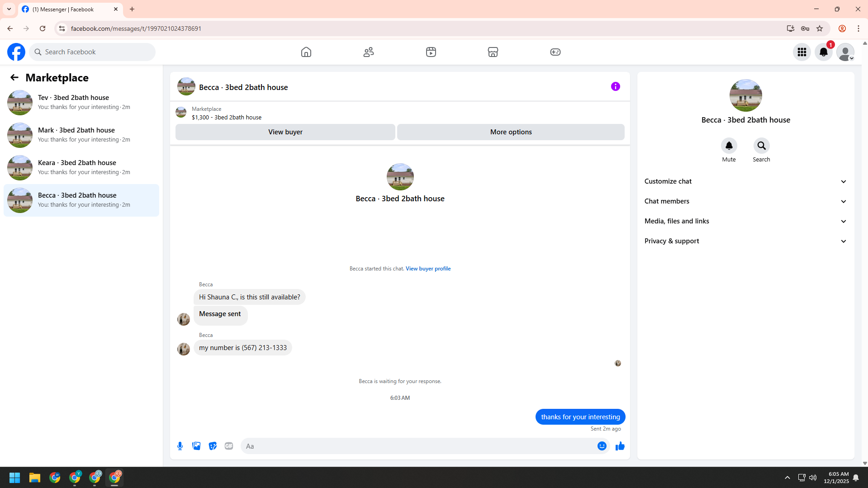Open the Facebook menu grid icon

[x=802, y=52]
